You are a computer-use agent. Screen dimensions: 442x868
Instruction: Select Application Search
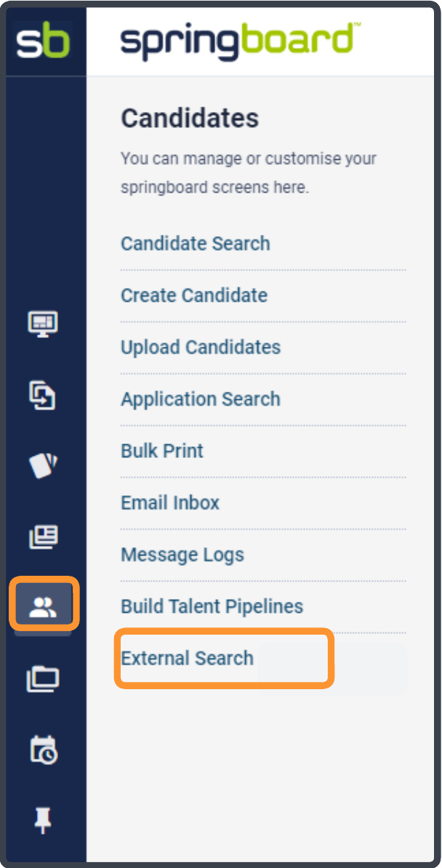point(201,399)
